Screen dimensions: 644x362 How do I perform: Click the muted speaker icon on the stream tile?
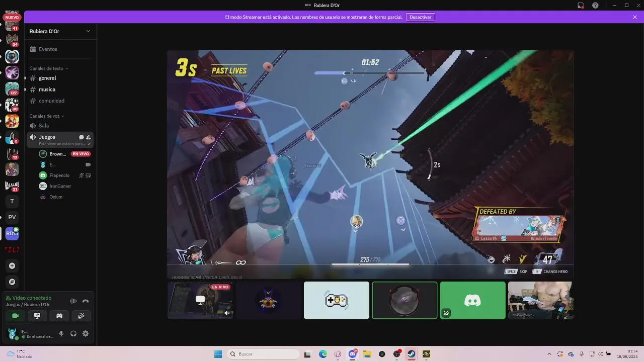tap(227, 313)
